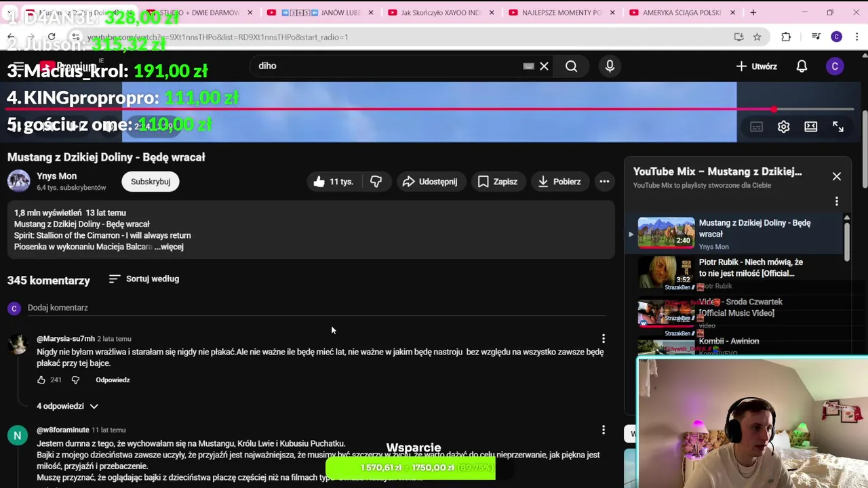Open @w8foraminute profile avatar

(x=18, y=435)
